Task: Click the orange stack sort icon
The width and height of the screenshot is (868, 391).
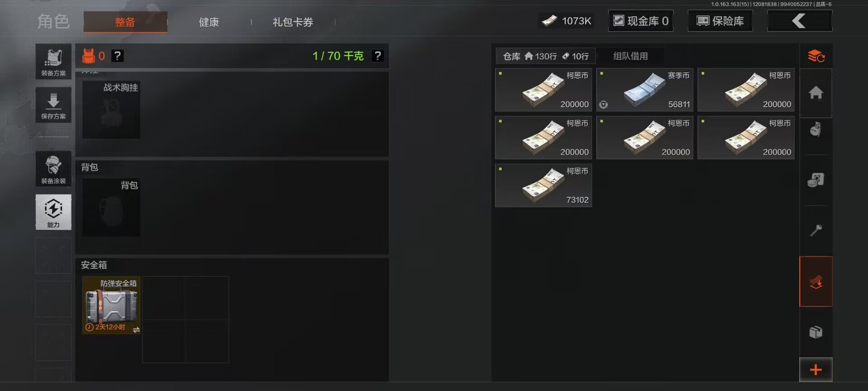Action: tap(816, 56)
